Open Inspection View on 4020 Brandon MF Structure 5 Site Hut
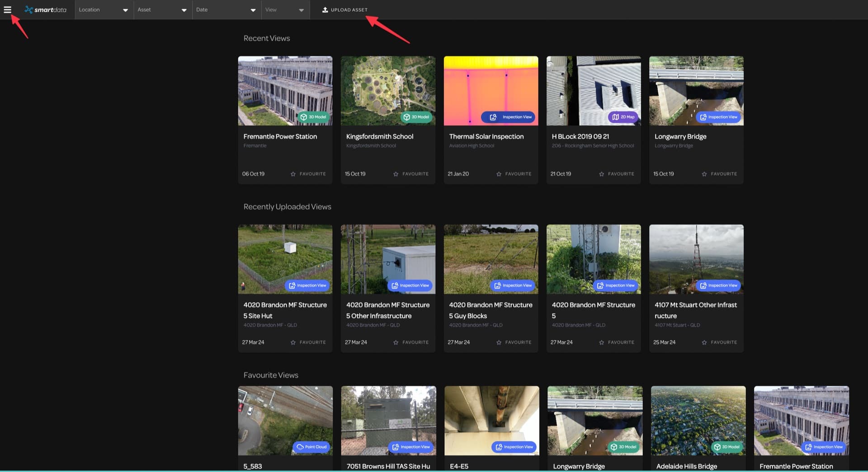Viewport: 868px width, 472px height. coord(307,285)
